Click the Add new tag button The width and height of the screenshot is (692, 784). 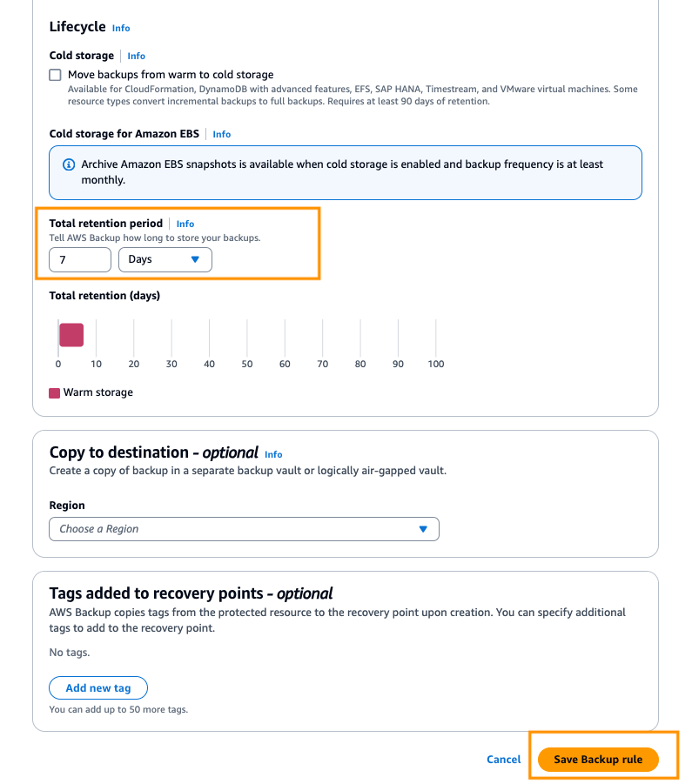(97, 687)
